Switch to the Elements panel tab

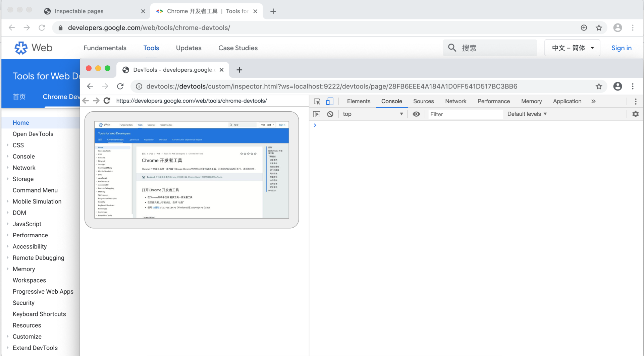(x=359, y=101)
